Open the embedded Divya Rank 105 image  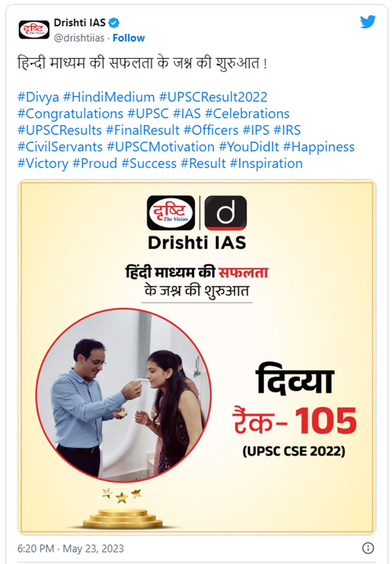coord(197,357)
